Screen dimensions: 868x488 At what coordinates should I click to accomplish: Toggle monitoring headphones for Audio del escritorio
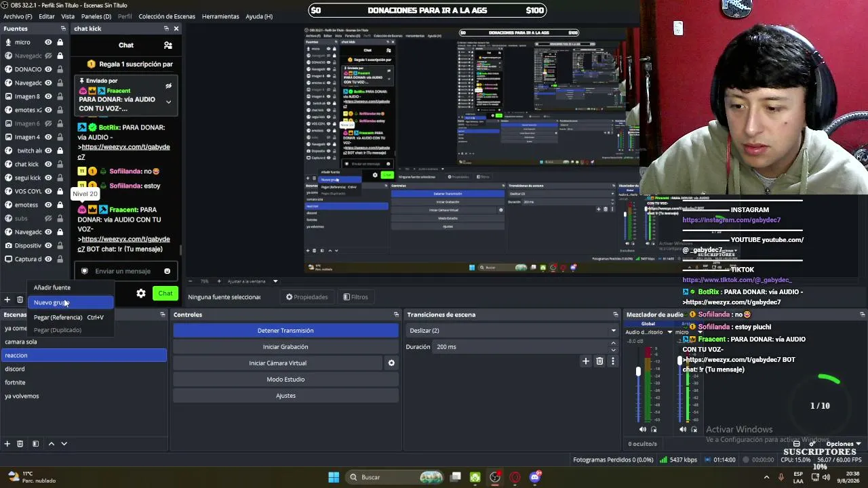[x=654, y=429]
